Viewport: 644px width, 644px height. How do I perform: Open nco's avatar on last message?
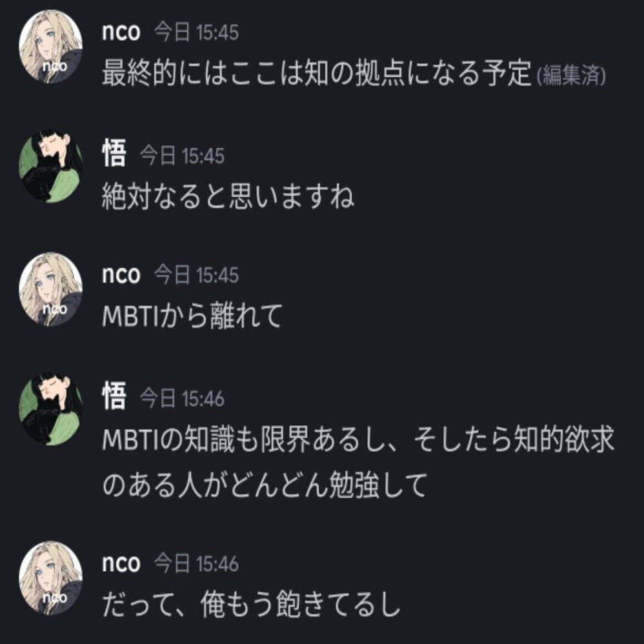(x=50, y=578)
